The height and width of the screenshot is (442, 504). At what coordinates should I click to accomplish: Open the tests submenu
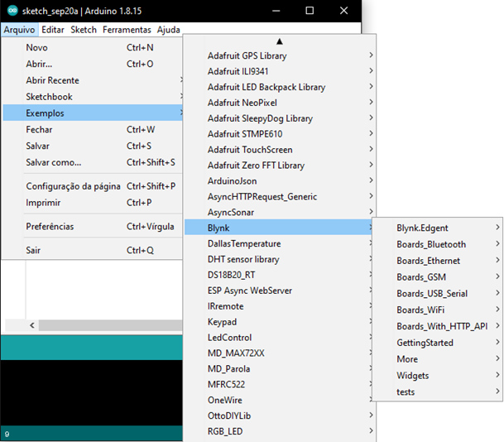click(x=438, y=392)
